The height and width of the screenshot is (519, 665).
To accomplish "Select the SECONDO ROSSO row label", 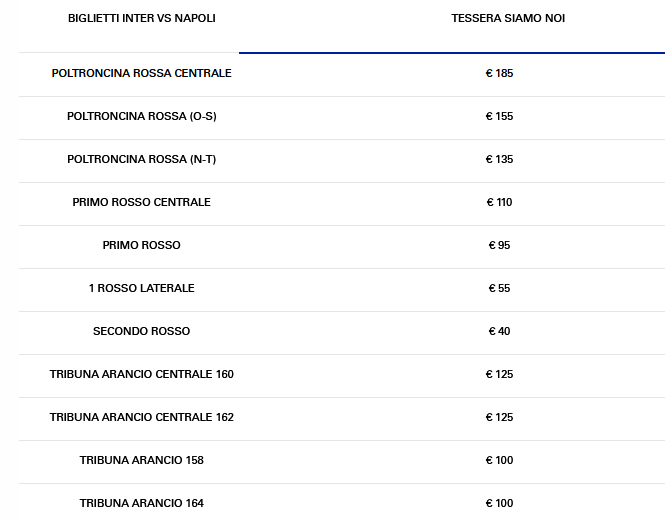I will click(141, 332).
